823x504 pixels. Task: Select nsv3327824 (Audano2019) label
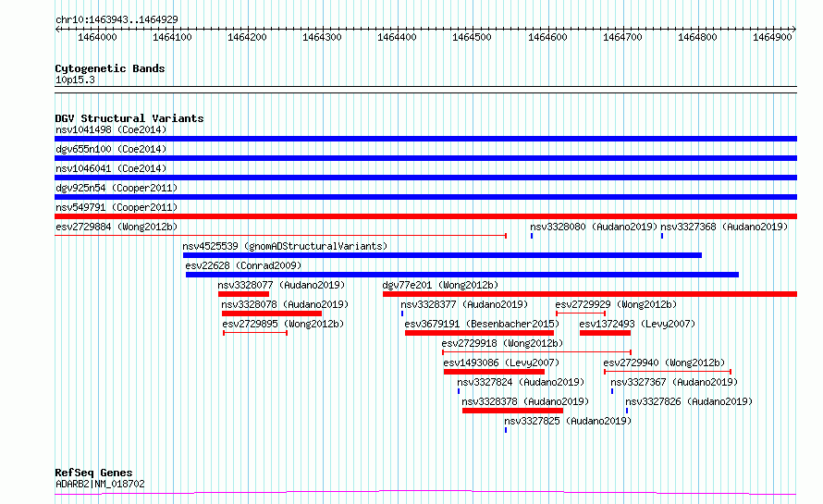(x=521, y=382)
